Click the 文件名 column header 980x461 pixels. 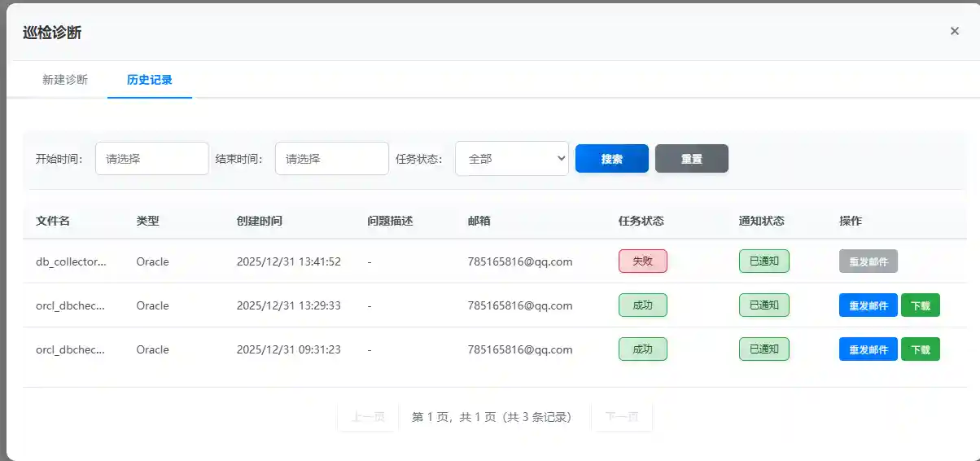pos(53,221)
